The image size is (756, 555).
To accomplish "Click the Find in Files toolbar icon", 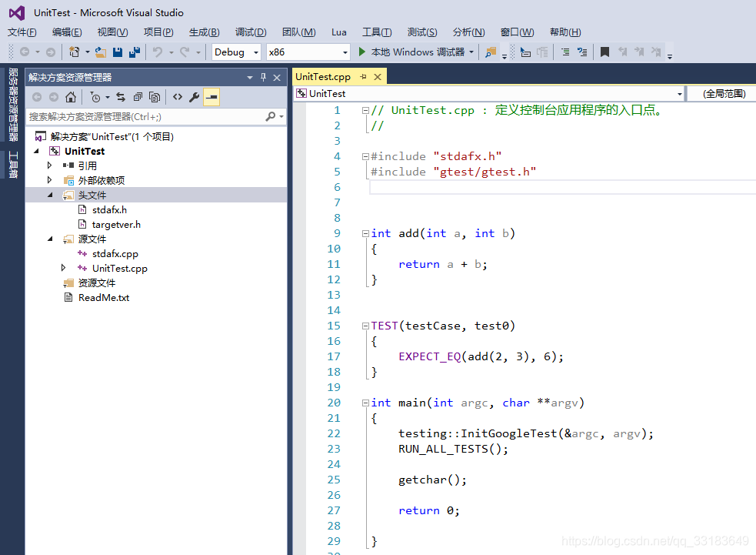I will pyautogui.click(x=491, y=52).
